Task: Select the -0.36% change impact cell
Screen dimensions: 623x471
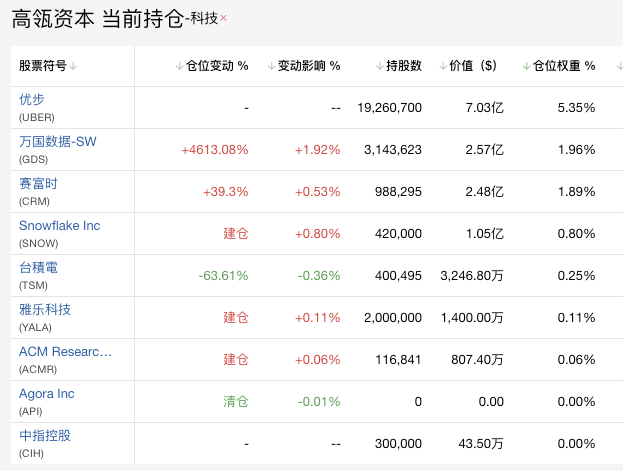Action: click(319, 276)
